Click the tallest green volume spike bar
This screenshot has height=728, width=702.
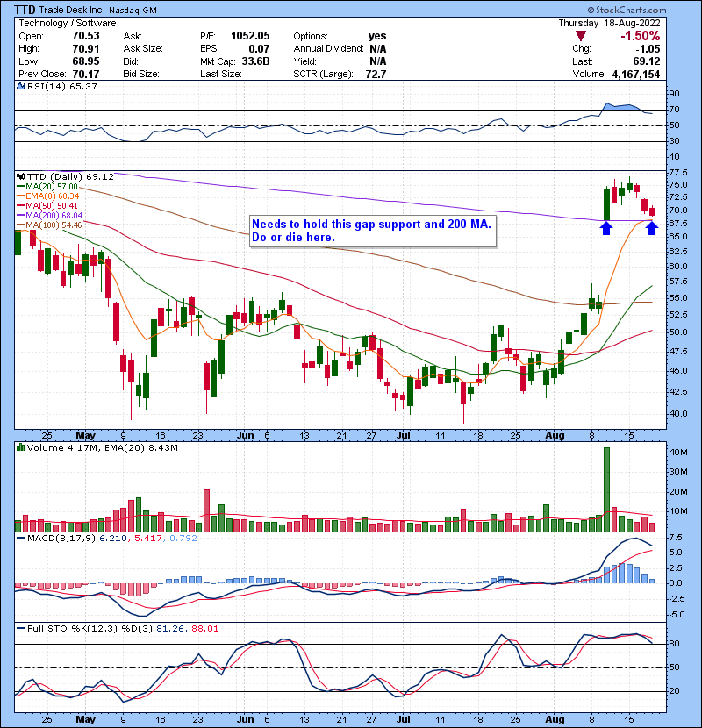coord(606,489)
